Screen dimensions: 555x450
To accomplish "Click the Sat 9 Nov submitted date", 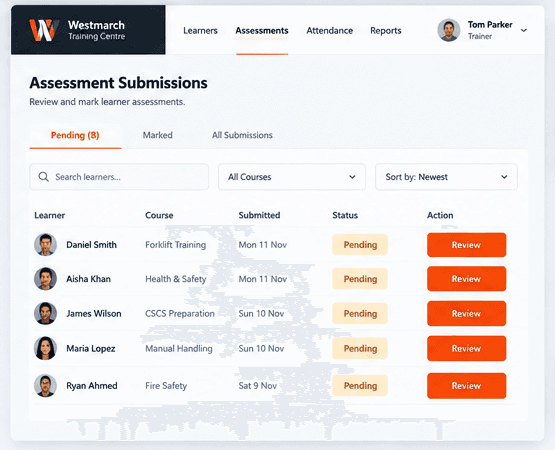I will pyautogui.click(x=258, y=386).
